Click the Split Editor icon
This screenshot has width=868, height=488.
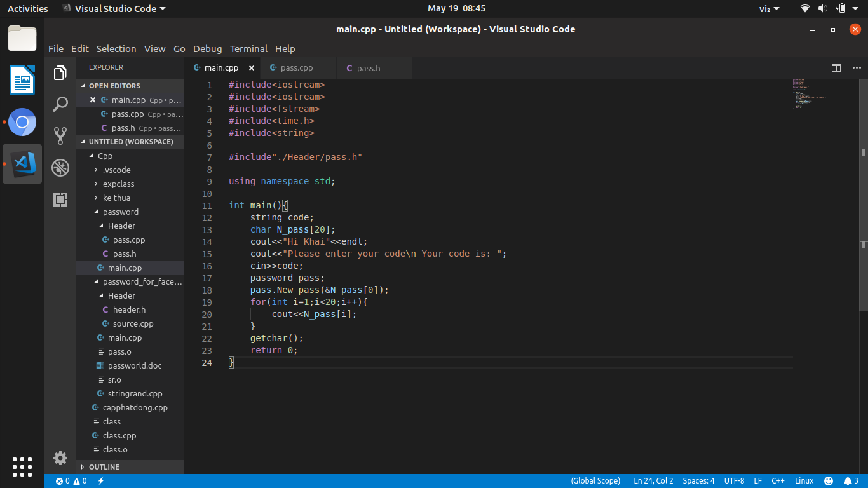pos(836,68)
